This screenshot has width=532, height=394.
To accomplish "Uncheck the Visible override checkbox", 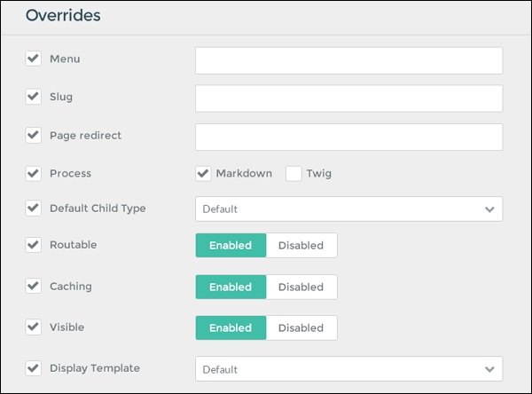I will point(34,327).
